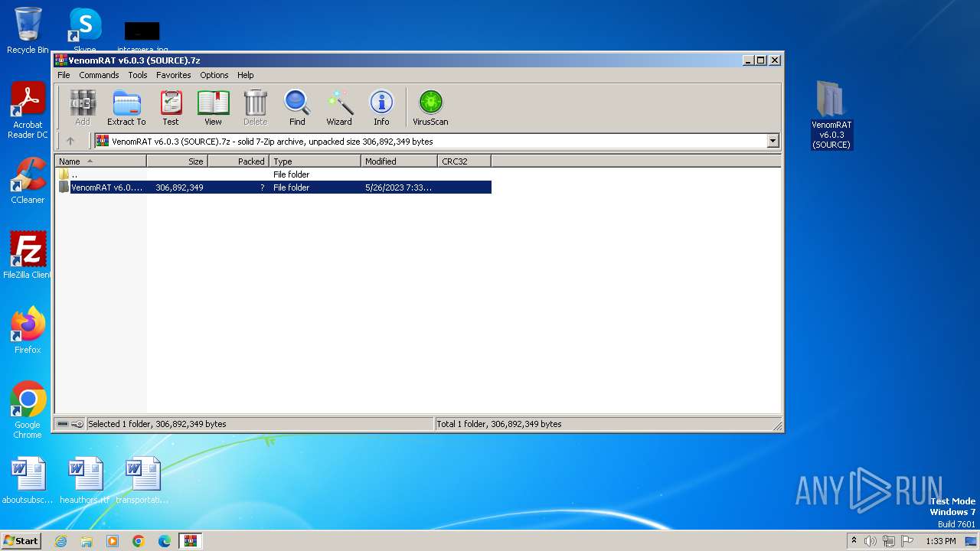Select the VenomRAT v6.0... folder row
Image resolution: width=980 pixels, height=551 pixels.
[273, 187]
